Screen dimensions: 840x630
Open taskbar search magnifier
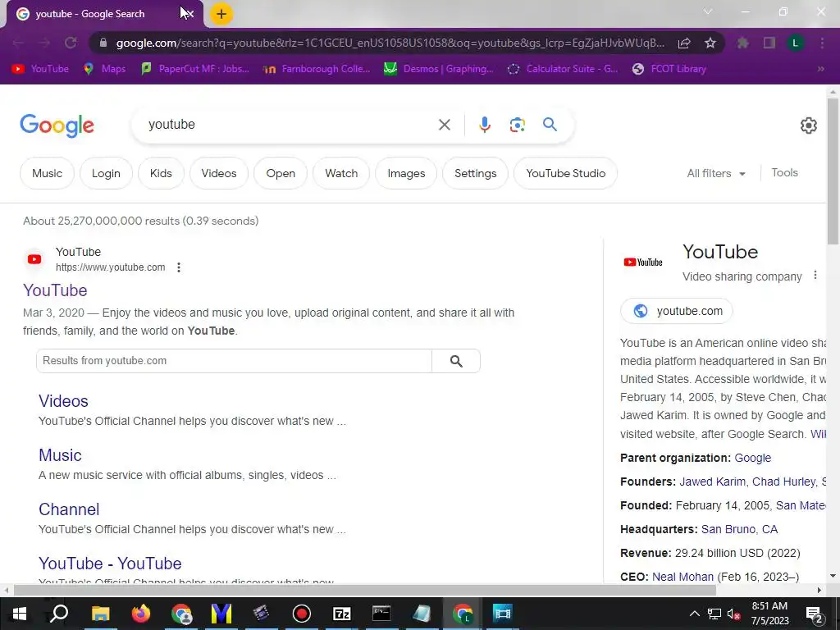tap(59, 614)
